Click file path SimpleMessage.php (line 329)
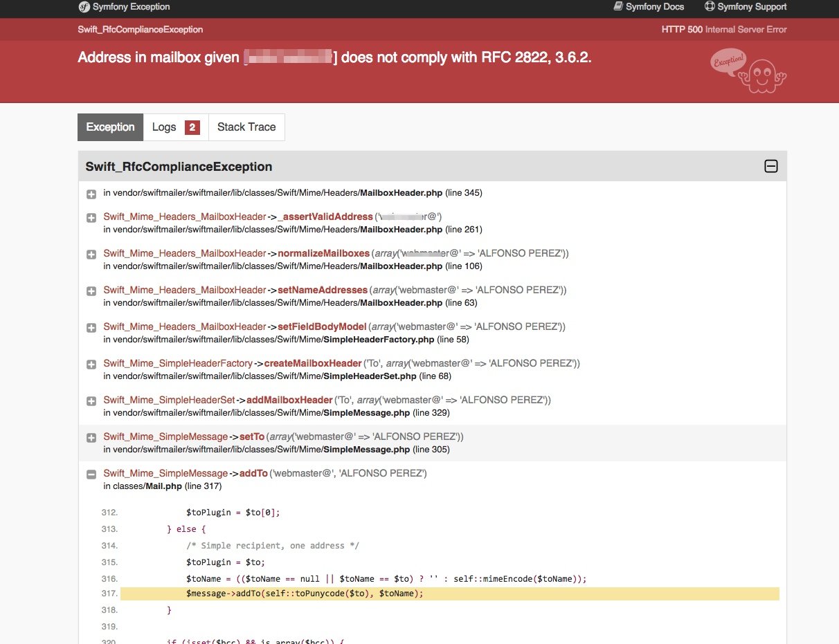The width and height of the screenshot is (839, 644). [276, 413]
